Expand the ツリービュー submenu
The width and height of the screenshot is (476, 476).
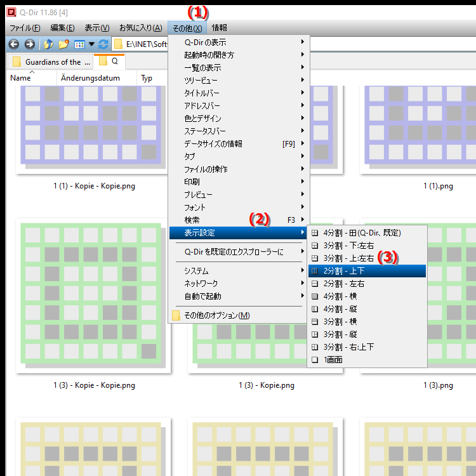239,81
